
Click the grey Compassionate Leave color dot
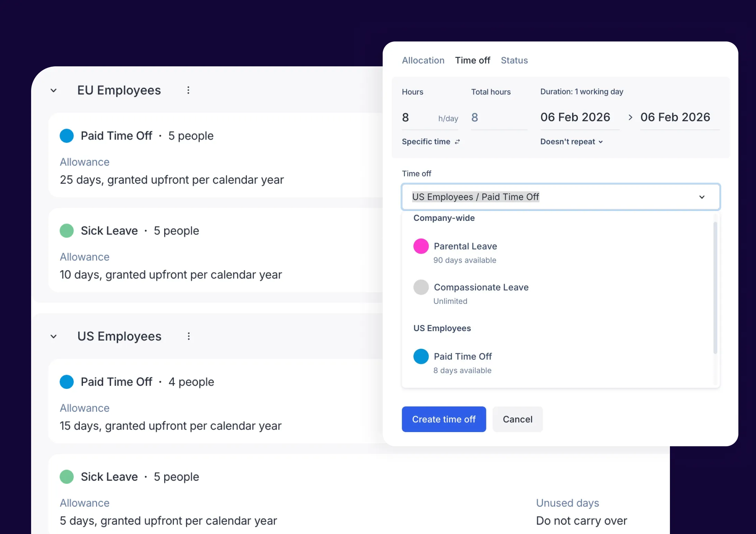[x=421, y=287]
